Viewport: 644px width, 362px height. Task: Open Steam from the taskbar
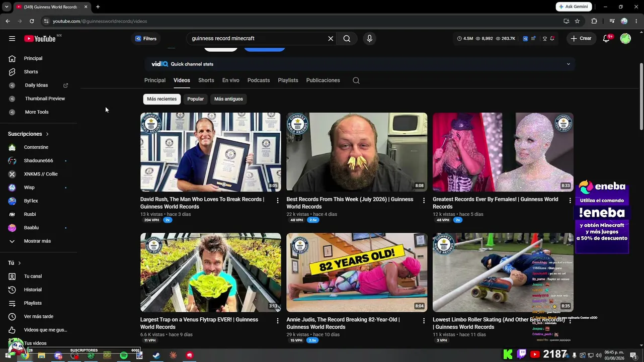click(156, 355)
